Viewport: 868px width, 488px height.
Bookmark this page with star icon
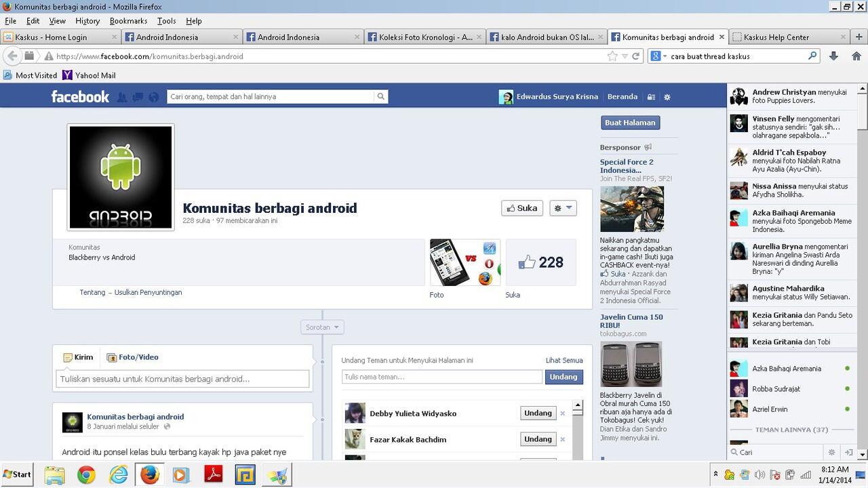[613, 56]
